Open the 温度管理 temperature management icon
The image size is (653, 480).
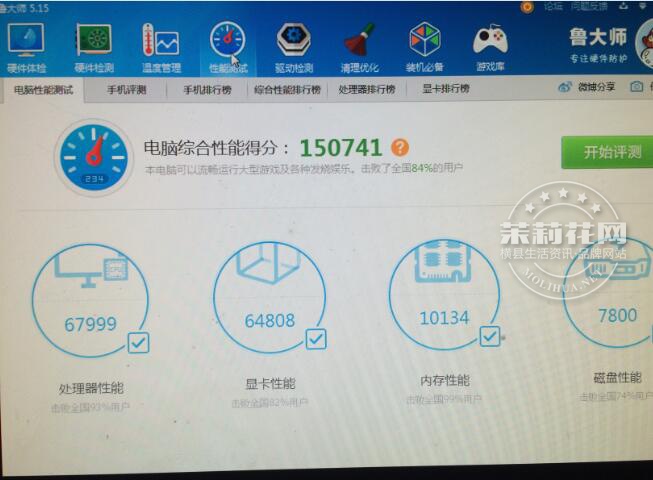[x=161, y=40]
